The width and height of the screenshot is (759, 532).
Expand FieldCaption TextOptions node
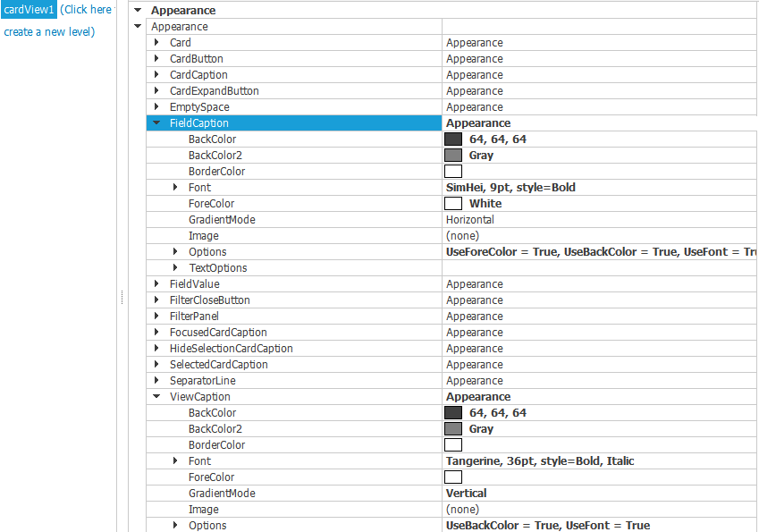175,268
